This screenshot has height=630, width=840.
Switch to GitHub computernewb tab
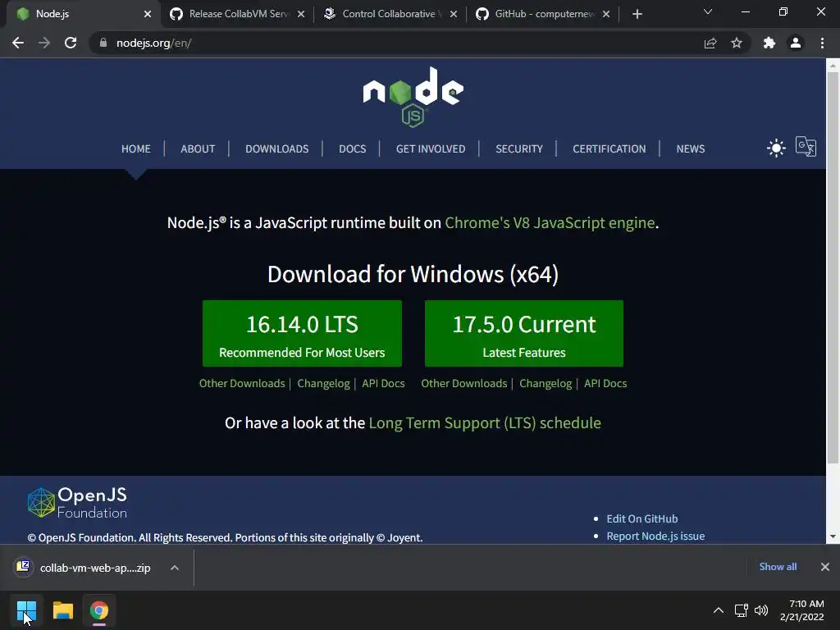pos(542,14)
